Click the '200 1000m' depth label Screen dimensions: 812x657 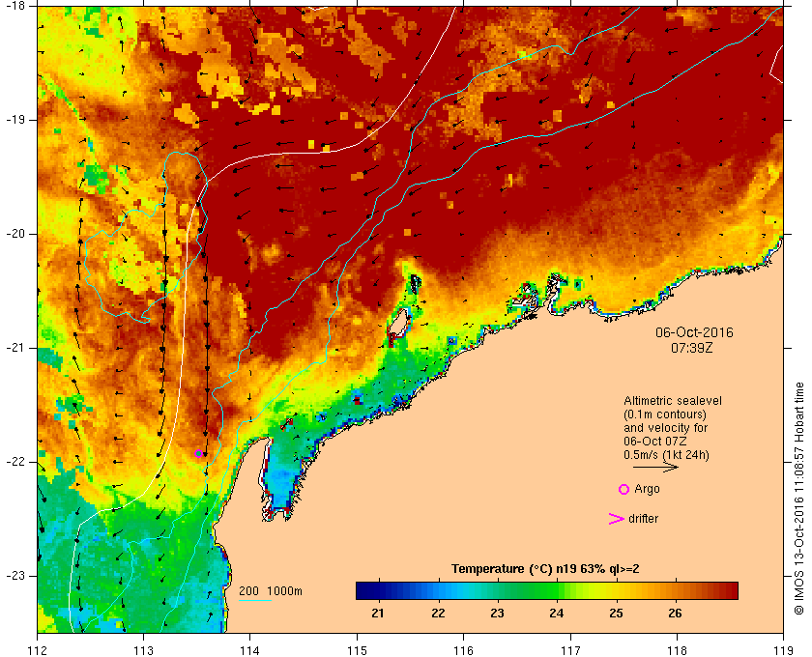pos(271,591)
